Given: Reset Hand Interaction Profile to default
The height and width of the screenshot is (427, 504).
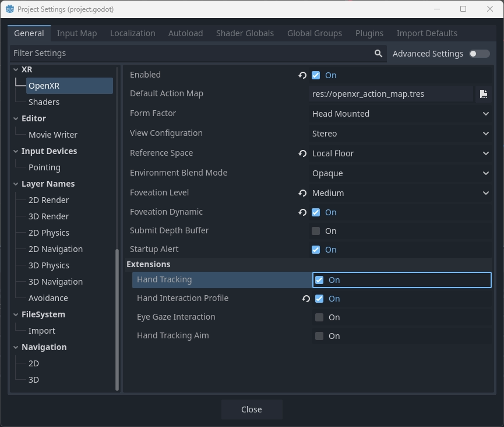Looking at the screenshot, I should [306, 299].
